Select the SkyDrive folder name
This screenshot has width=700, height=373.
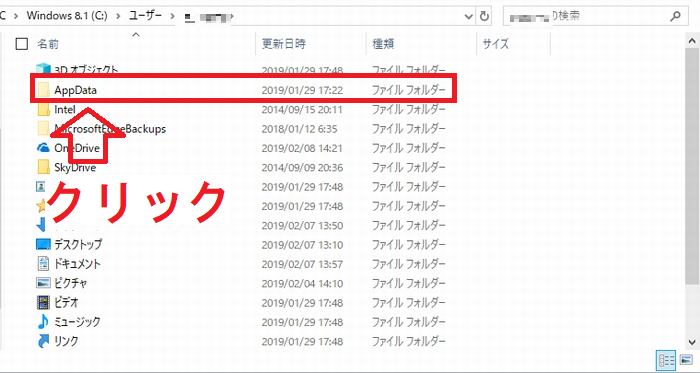(x=75, y=167)
